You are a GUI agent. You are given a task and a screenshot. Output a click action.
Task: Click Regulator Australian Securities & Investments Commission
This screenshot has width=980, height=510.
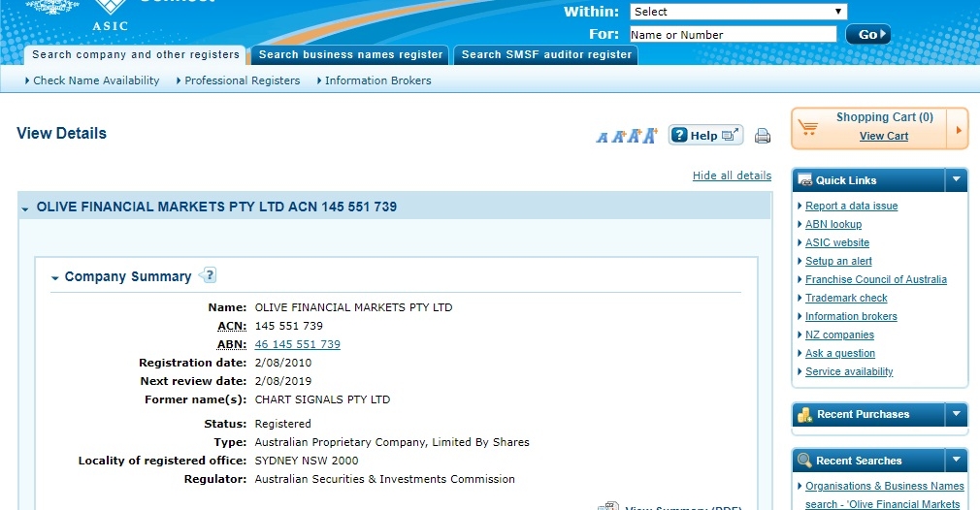click(385, 479)
